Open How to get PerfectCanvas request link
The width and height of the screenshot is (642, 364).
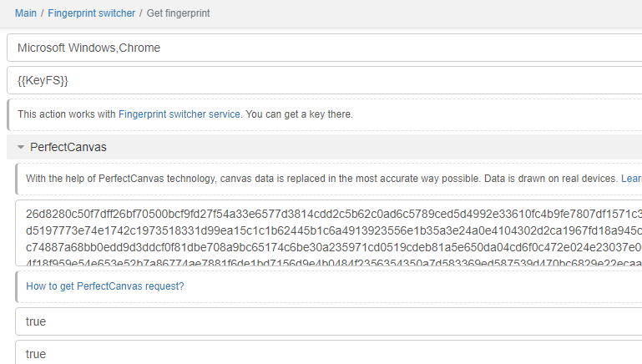pyautogui.click(x=105, y=286)
